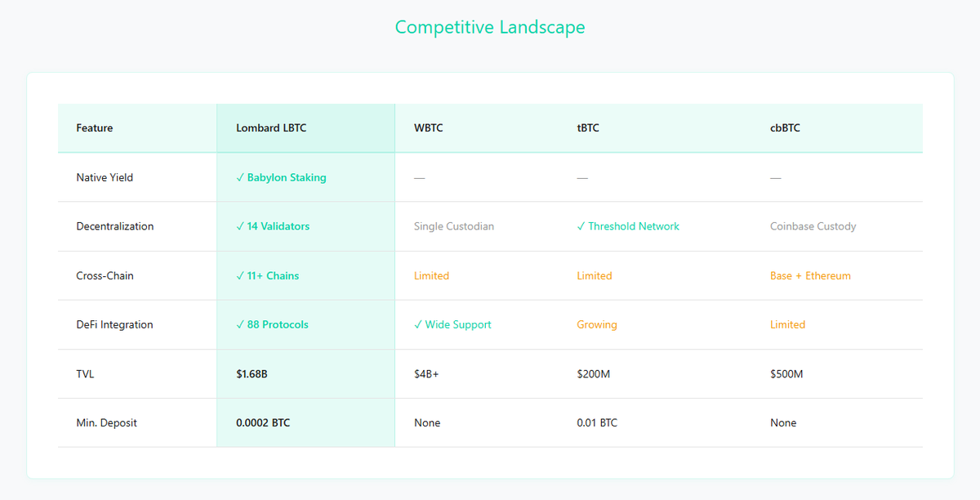Screen dimensions: 980x500
Task: Select the "Native Yield" row label
Action: tap(105, 177)
